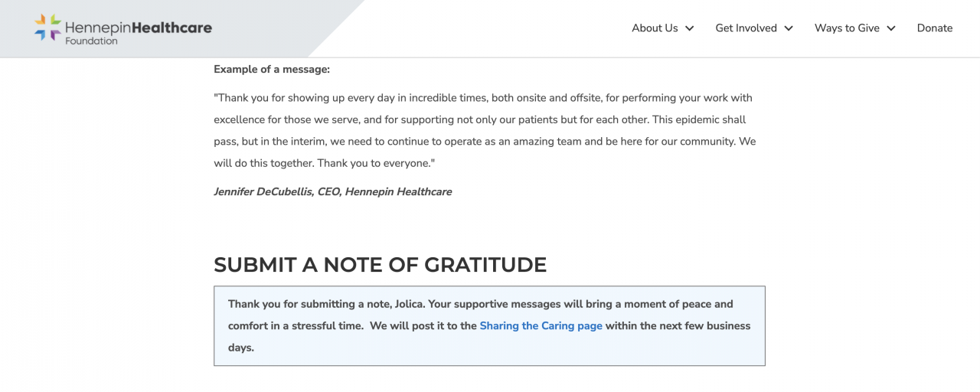
Task: Click the Jennifer DeCubellis CEO signature line
Action: (x=332, y=191)
